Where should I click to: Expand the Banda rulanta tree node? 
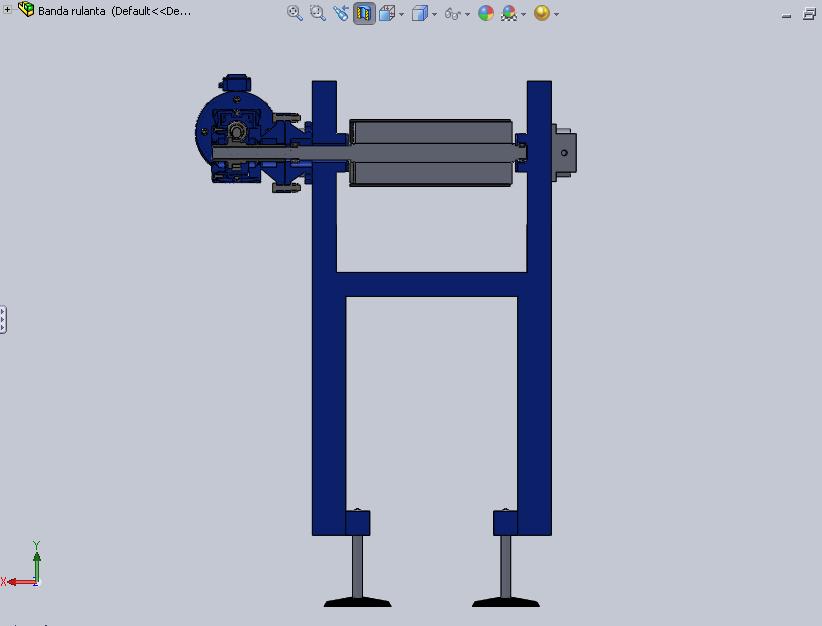(x=7, y=9)
